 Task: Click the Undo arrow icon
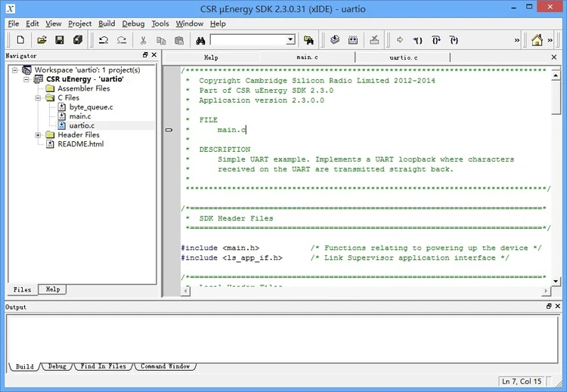coord(104,40)
